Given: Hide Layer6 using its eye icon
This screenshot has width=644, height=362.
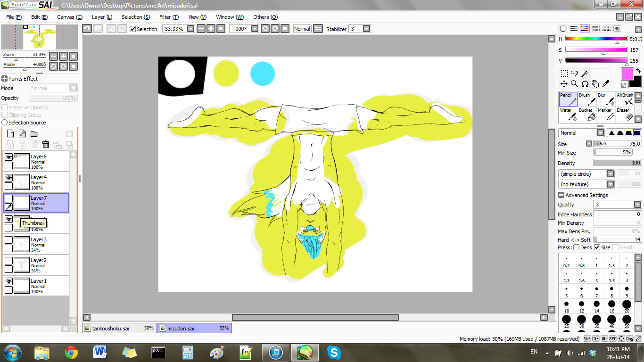Looking at the screenshot, I should [x=8, y=157].
